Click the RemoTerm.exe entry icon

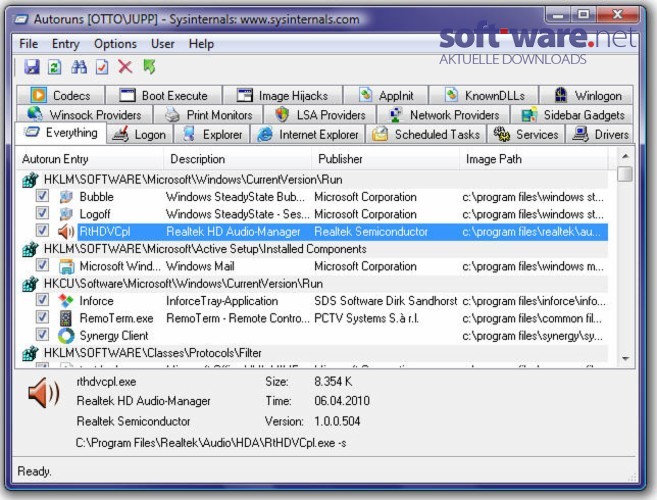66,318
